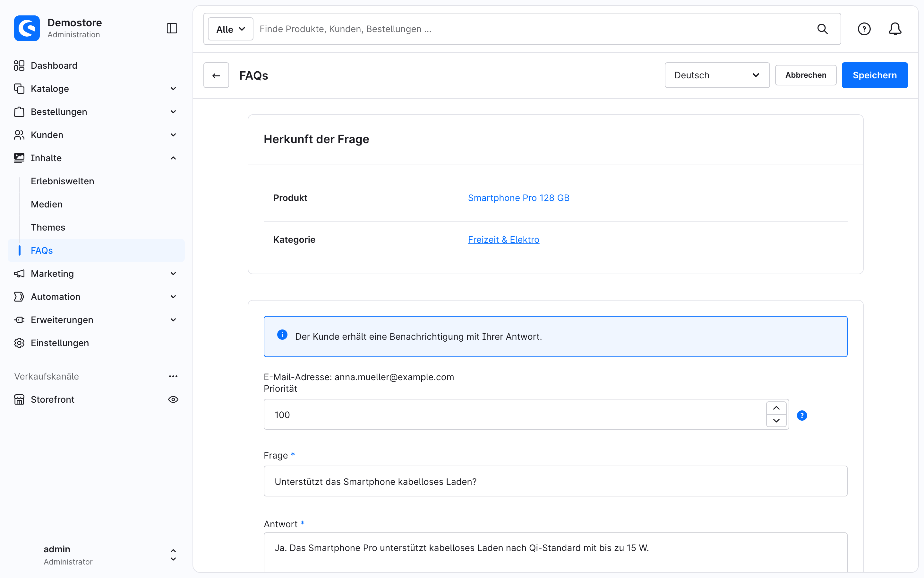Collapse the Inhalte menu chevron

173,158
